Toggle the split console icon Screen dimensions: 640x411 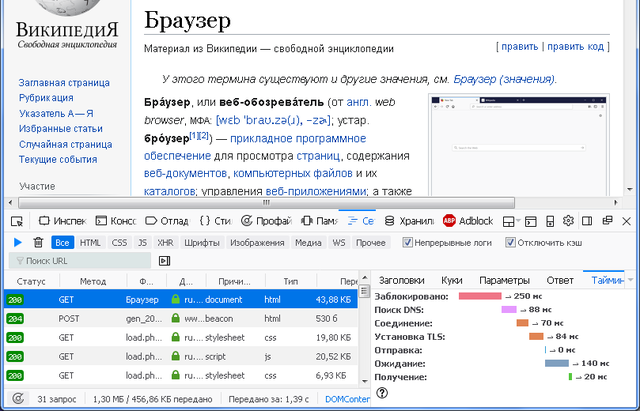coord(531,221)
